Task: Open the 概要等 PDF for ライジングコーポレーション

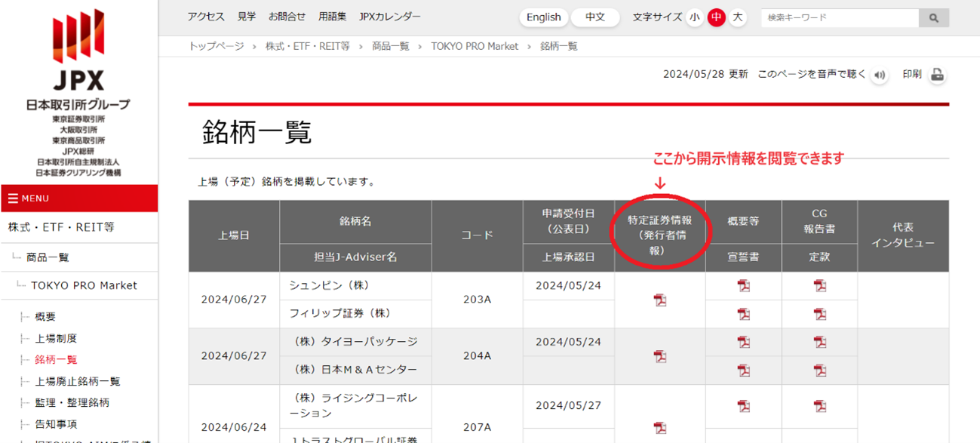Action: [x=744, y=406]
